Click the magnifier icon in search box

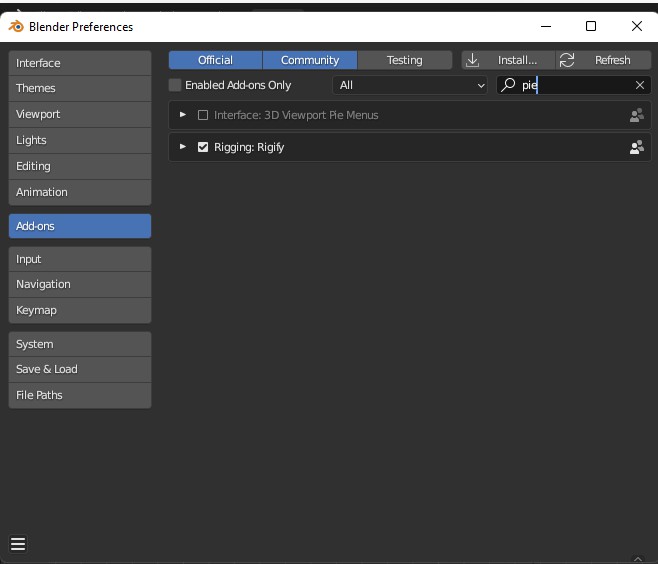coord(509,85)
